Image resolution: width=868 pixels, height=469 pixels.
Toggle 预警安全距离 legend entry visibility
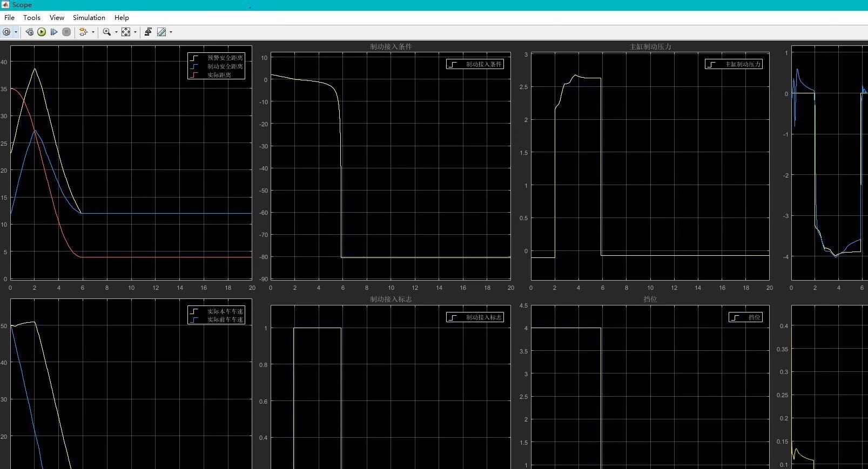(x=217, y=58)
